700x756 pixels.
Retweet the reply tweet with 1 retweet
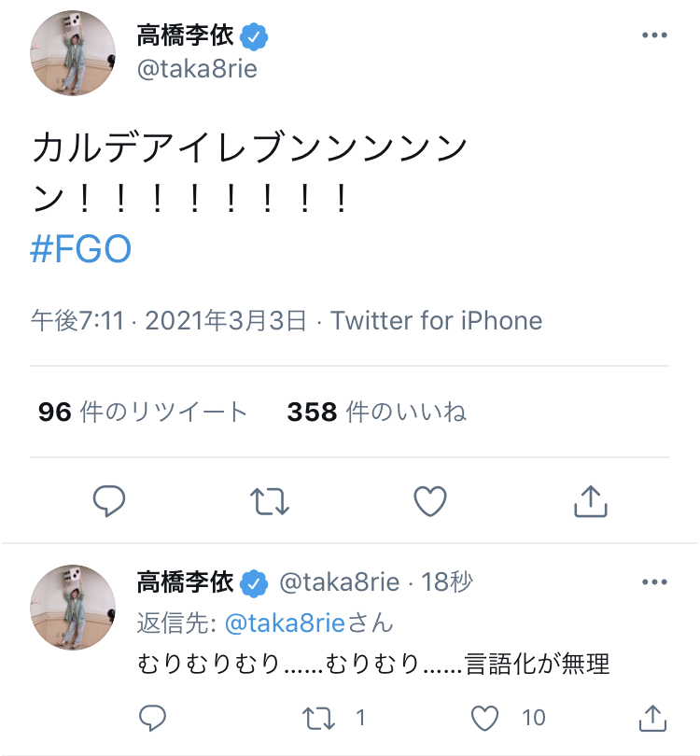click(x=321, y=718)
